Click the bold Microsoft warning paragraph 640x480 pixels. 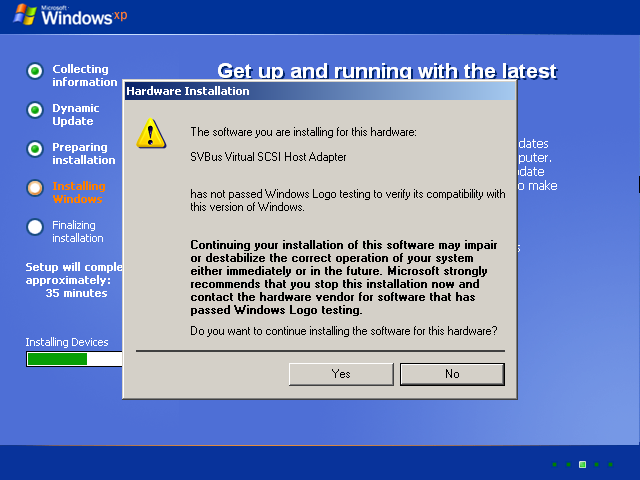coord(344,277)
